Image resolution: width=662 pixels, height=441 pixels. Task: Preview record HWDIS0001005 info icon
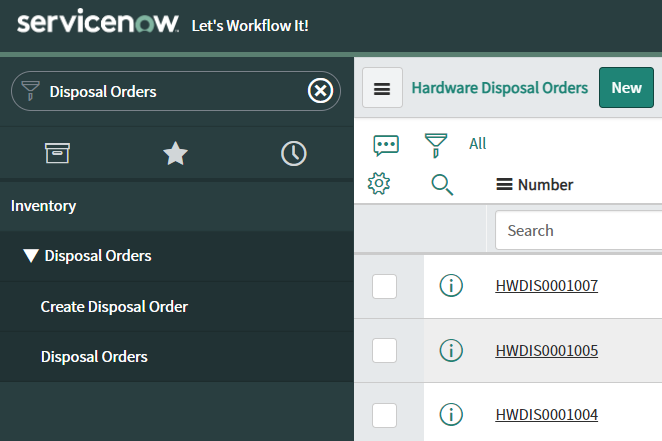[x=451, y=350]
